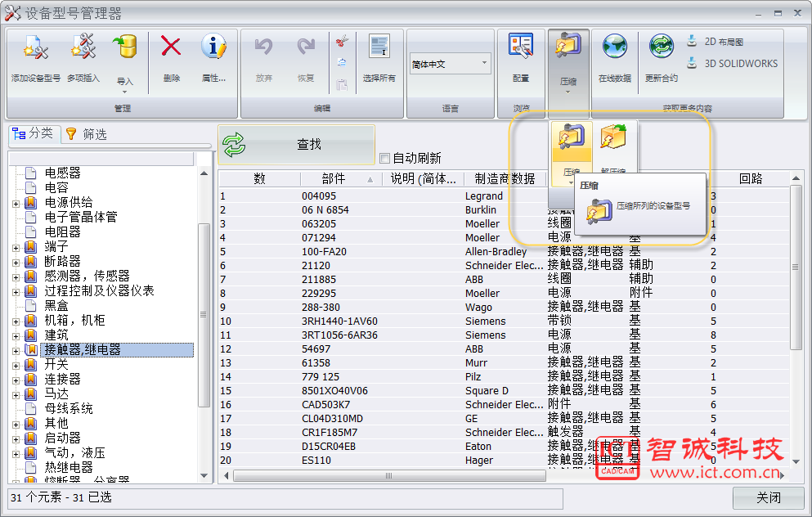The image size is (812, 517).
Task: Select the 马达 (motor) category in tree
Action: coord(56,393)
